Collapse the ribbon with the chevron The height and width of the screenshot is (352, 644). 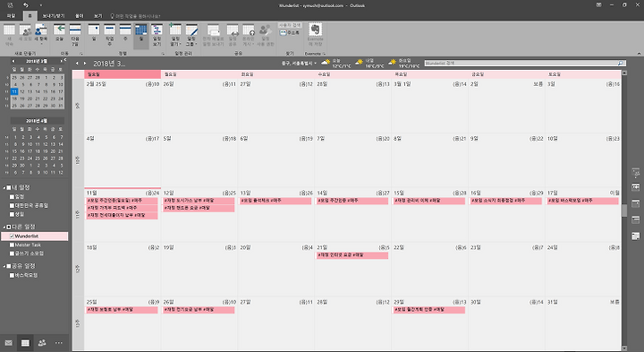(x=639, y=54)
